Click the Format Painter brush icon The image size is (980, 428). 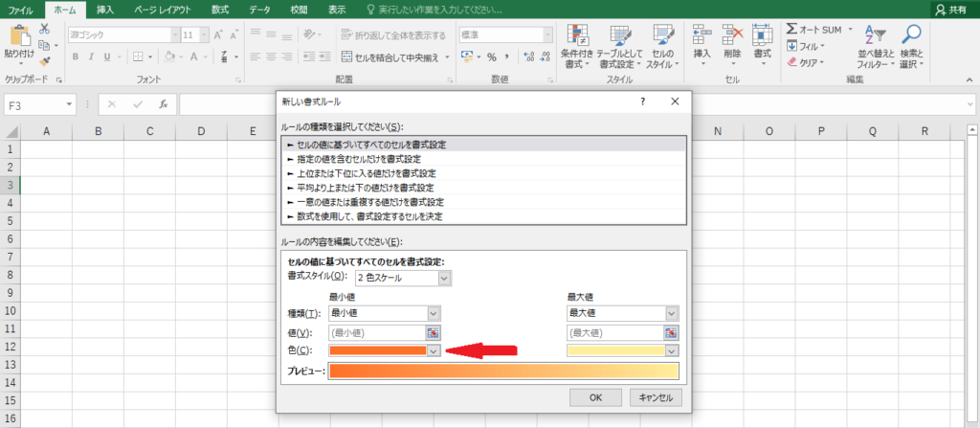tap(44, 61)
